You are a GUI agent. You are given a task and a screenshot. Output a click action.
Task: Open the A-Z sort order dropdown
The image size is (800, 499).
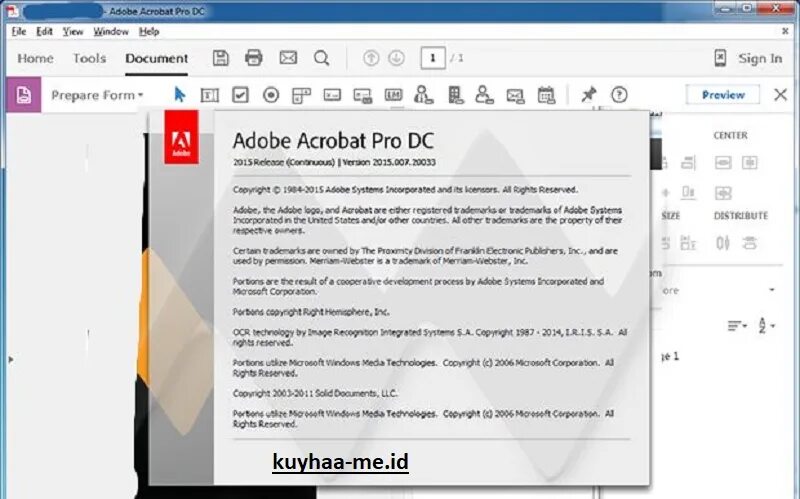(x=766, y=325)
